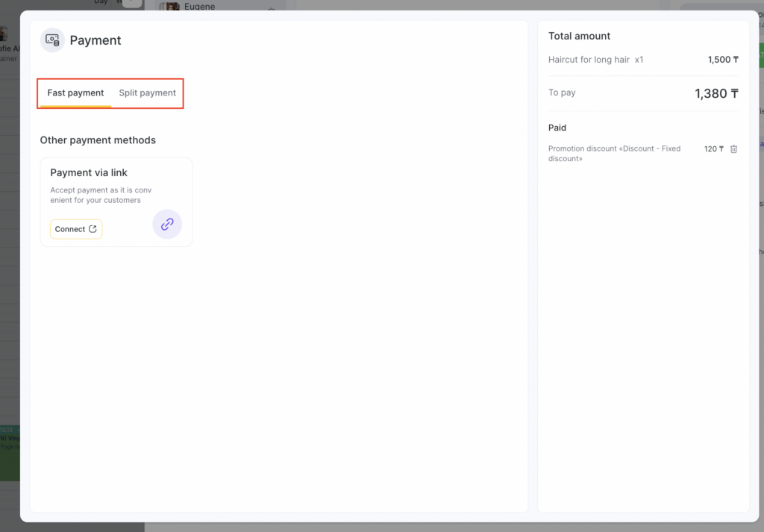Click the Payment header cash icon
The height and width of the screenshot is (532, 764).
[52, 40]
